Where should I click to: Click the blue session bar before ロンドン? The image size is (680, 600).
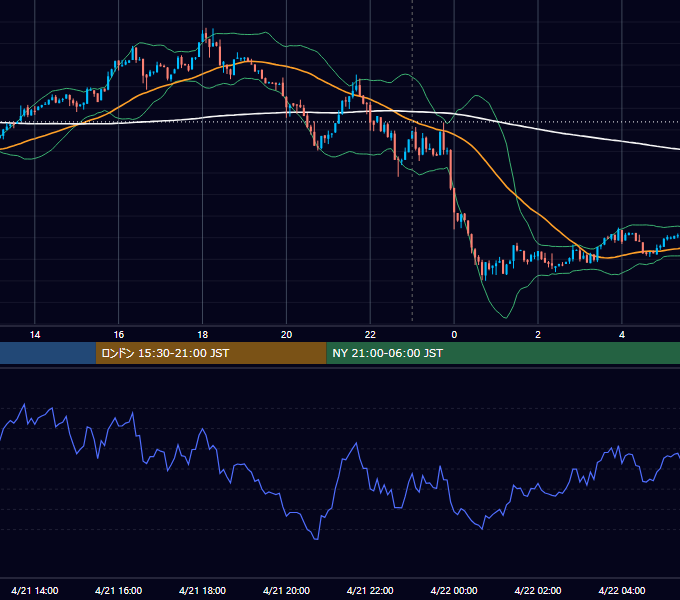click(48, 353)
